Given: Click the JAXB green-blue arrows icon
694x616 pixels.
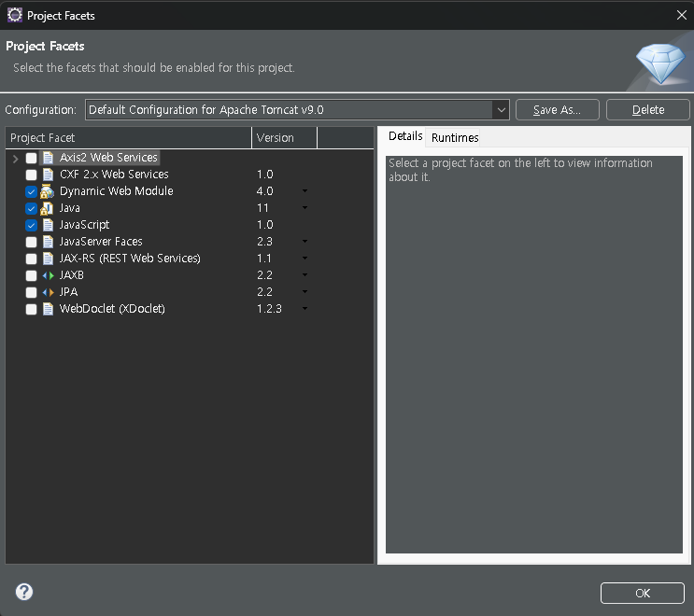Looking at the screenshot, I should (48, 275).
